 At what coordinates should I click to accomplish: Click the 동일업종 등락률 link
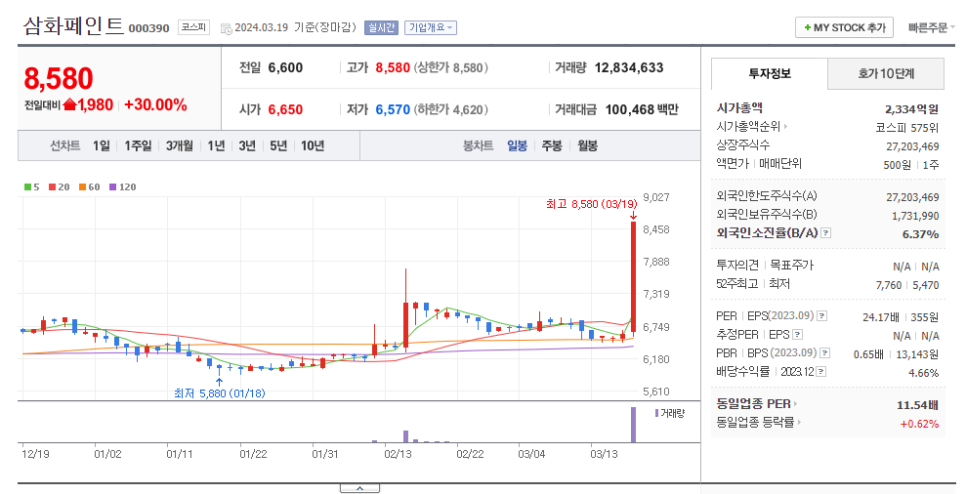click(x=755, y=423)
